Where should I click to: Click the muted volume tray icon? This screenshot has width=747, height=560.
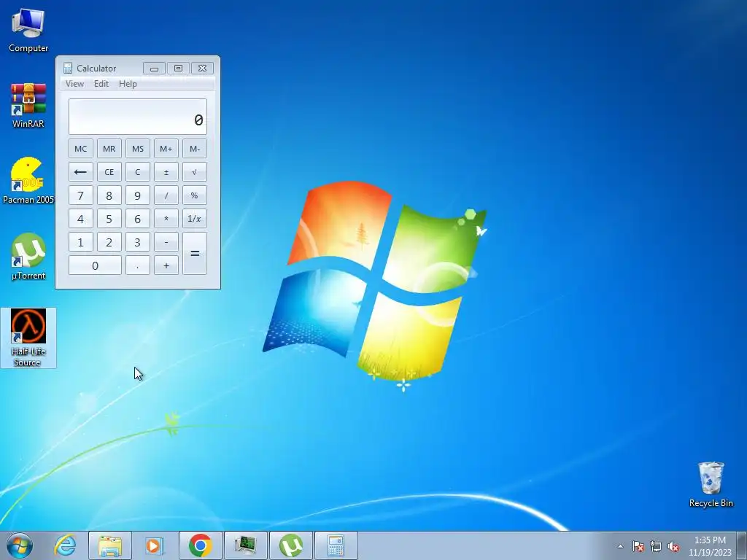click(x=673, y=546)
